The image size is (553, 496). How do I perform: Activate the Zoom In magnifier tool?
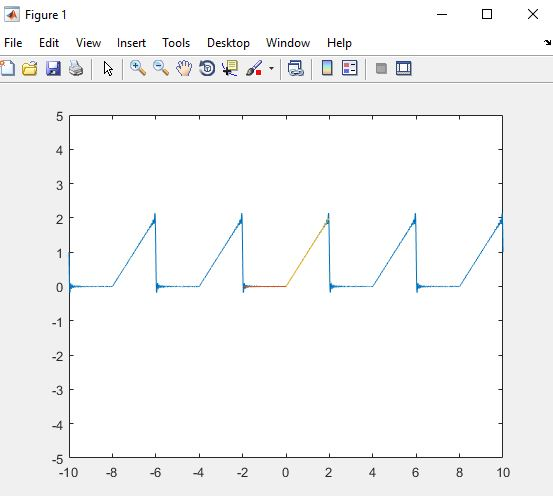pos(138,68)
